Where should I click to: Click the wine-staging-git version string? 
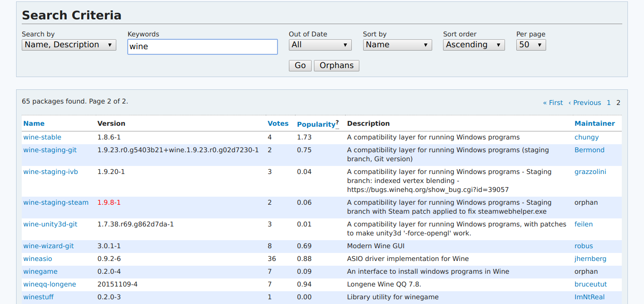pos(178,150)
